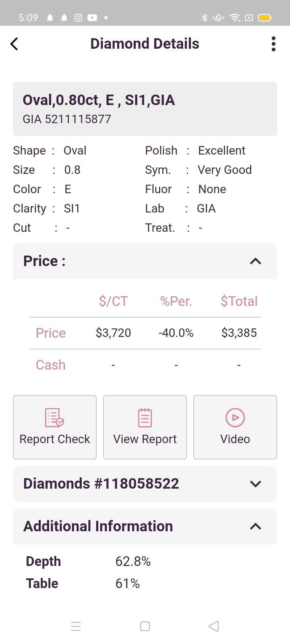Collapse the Additional Information section
The image size is (290, 644).
[x=256, y=526]
